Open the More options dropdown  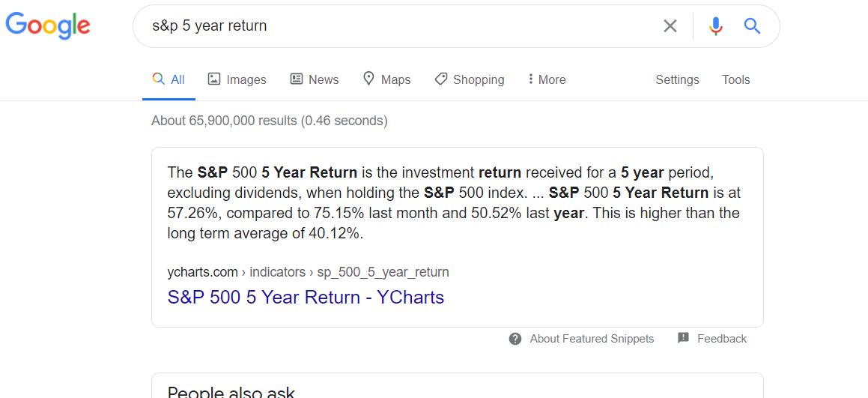tap(547, 79)
